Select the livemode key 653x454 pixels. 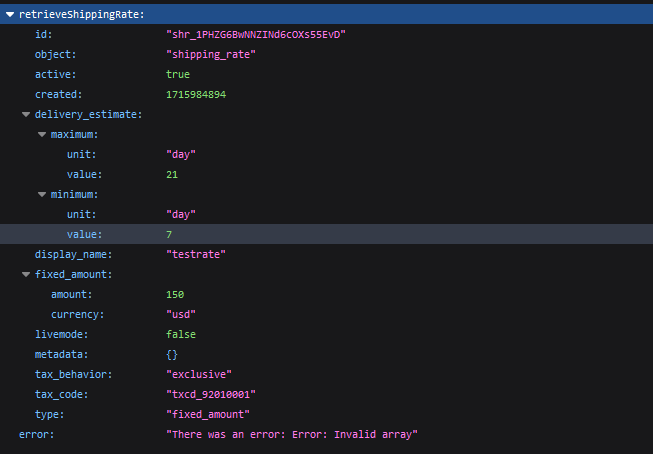click(x=61, y=334)
